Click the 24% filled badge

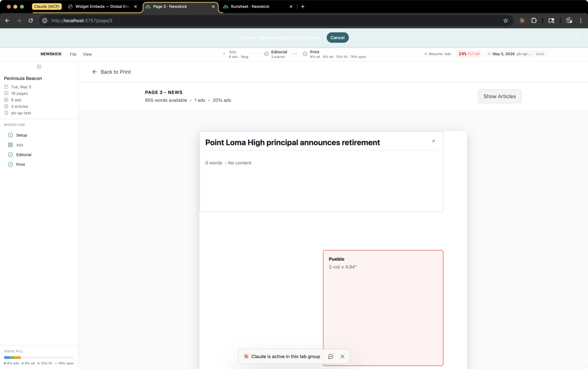pyautogui.click(x=469, y=54)
